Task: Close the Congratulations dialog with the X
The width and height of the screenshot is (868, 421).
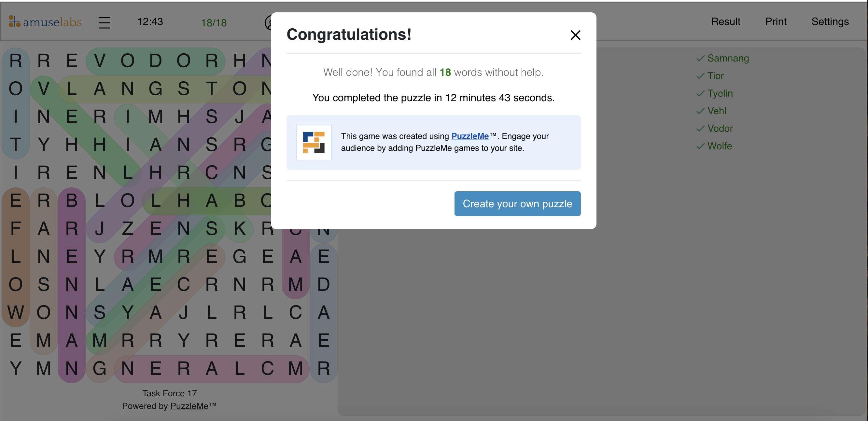Action: pos(575,35)
